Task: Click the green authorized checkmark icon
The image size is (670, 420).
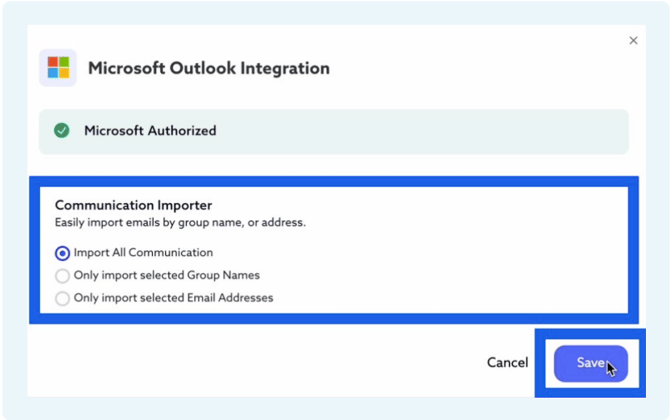Action: [x=62, y=131]
